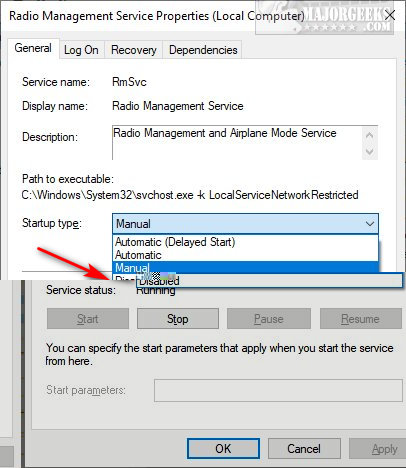Expand the Startup type combo box arrow
This screenshot has height=468, width=406.
coord(369,224)
